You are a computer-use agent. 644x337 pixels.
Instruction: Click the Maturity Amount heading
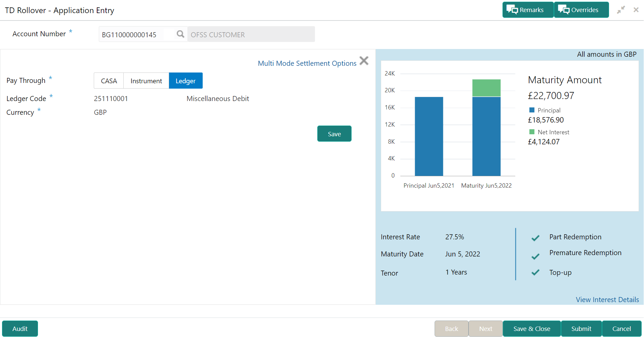tap(565, 80)
